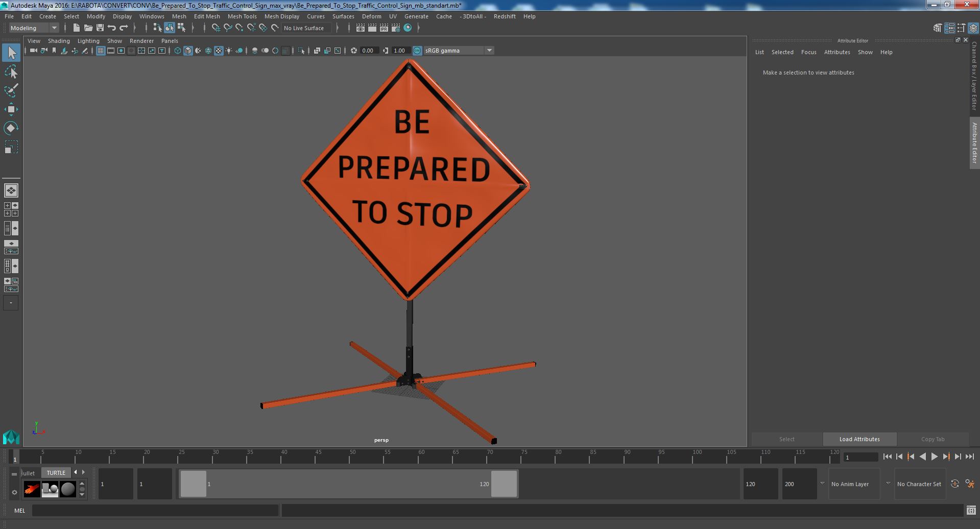Image resolution: width=980 pixels, height=529 pixels.
Task: Go to start of playback range
Action: (887, 457)
